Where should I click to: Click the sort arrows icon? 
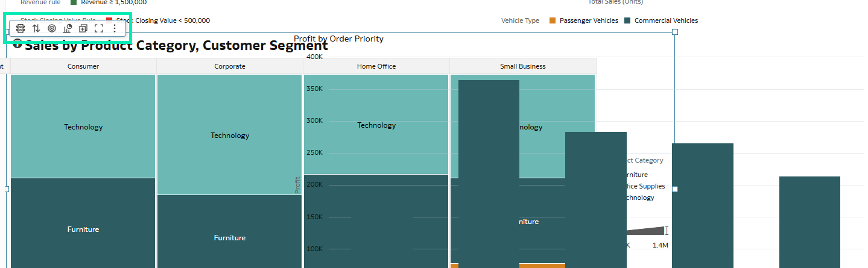tap(36, 28)
